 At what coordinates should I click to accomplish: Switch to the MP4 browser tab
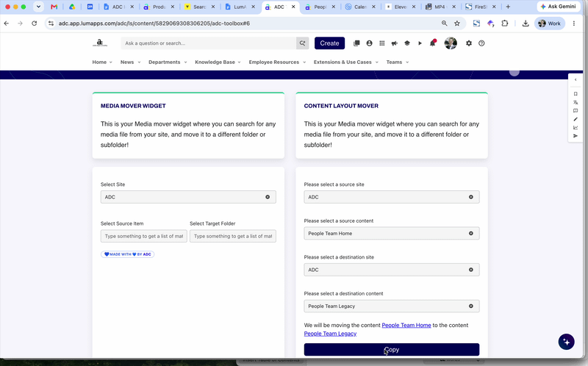(x=440, y=7)
